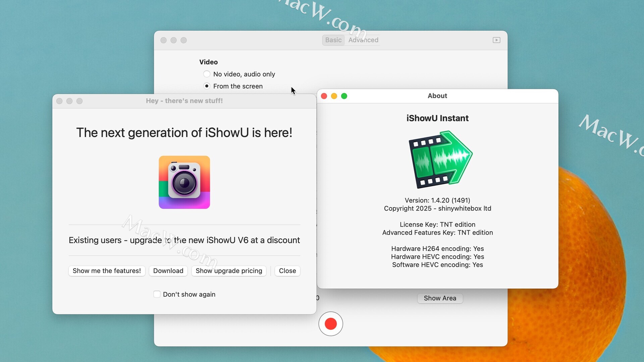Image resolution: width=644 pixels, height=362 pixels.
Task: Click the 'iShowU Instant' heading in About
Action: [437, 118]
